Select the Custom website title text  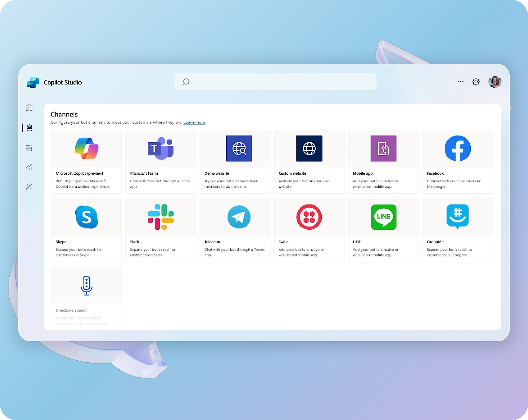pos(292,173)
